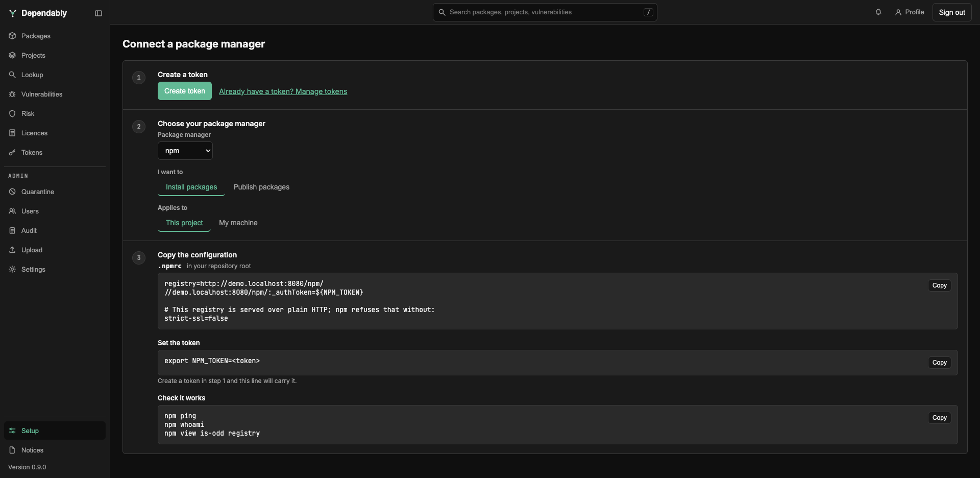980x478 pixels.
Task: Open the Package manager npm dropdown
Action: point(185,151)
